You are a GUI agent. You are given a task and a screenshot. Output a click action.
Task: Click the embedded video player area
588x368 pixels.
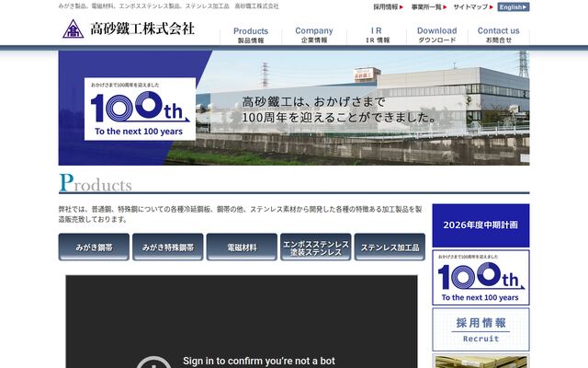click(x=242, y=321)
